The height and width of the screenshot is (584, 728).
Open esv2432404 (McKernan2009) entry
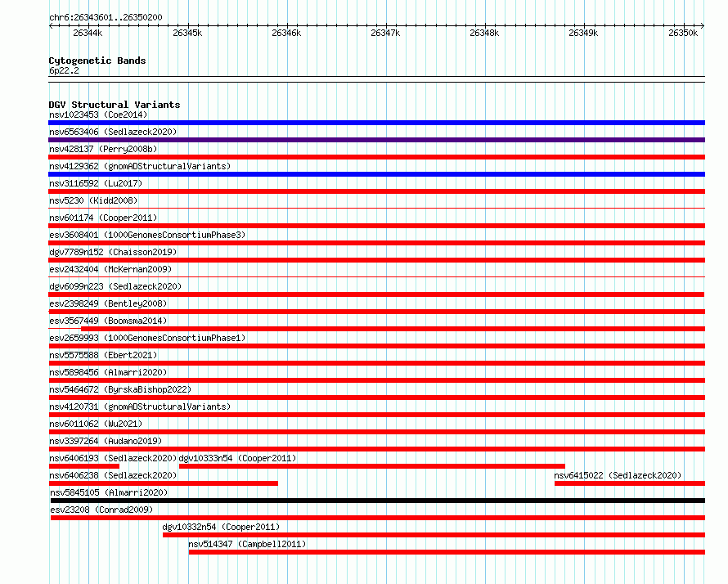point(110,269)
